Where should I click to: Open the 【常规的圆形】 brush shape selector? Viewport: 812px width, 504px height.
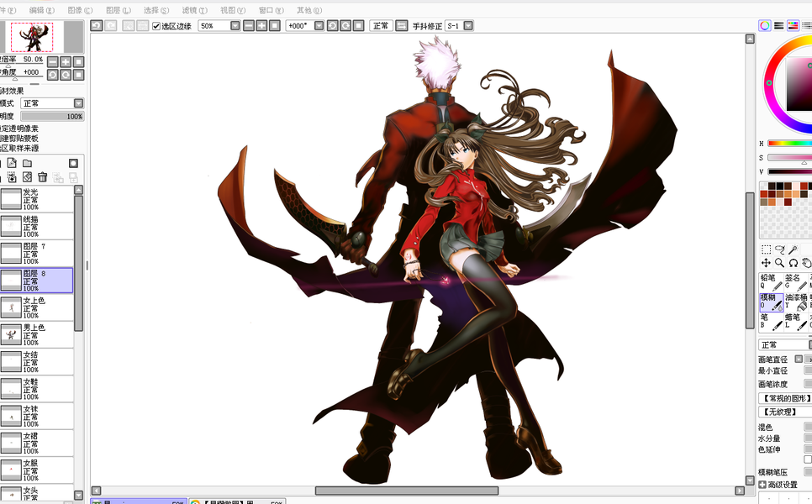(x=785, y=398)
